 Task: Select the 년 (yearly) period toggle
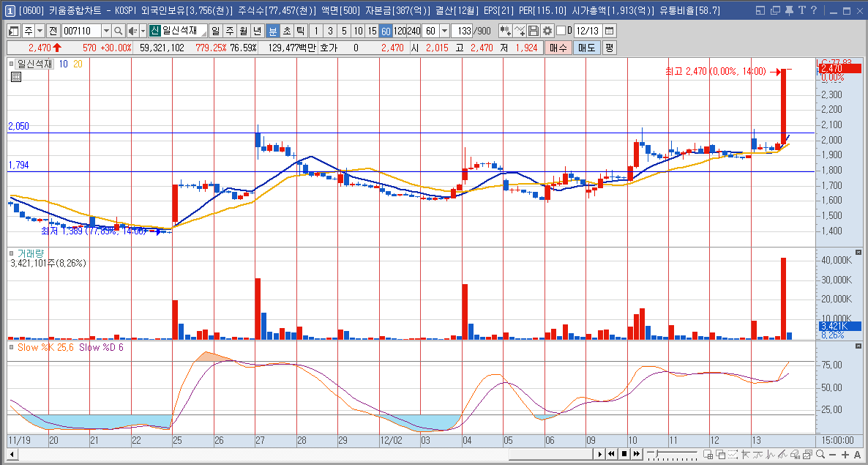click(257, 31)
